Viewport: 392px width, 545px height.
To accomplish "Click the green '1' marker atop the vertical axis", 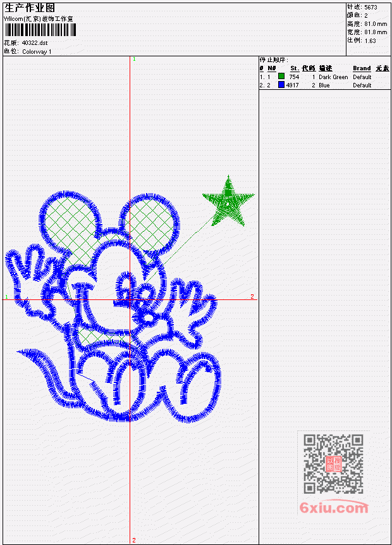I will (134, 59).
